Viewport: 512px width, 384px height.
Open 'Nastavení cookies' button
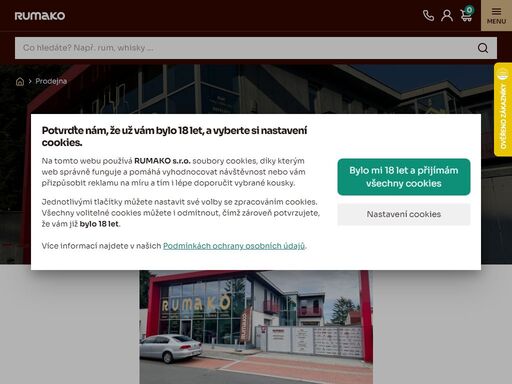[404, 214]
